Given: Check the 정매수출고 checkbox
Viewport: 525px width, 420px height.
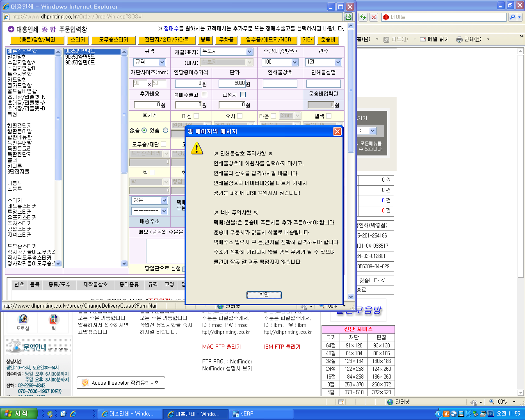Looking at the screenshot, I should point(204,95).
